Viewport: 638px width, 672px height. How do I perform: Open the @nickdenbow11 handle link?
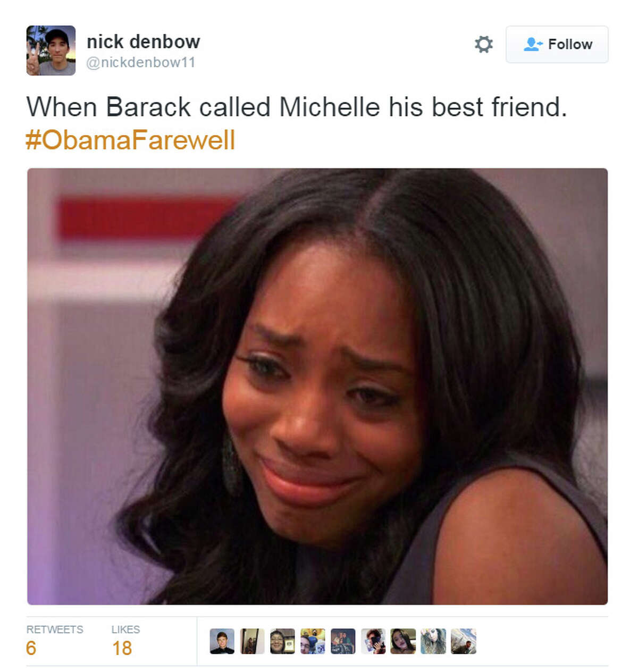(141, 62)
